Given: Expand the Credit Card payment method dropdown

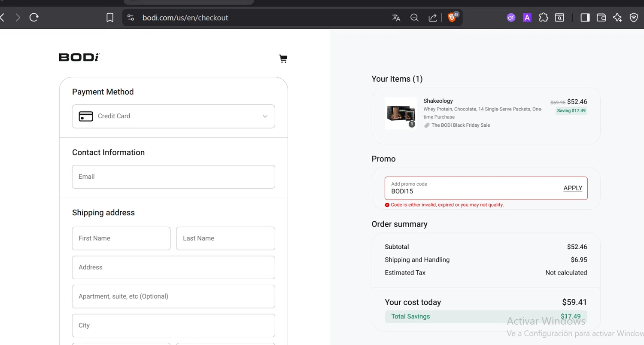Looking at the screenshot, I should [x=173, y=116].
